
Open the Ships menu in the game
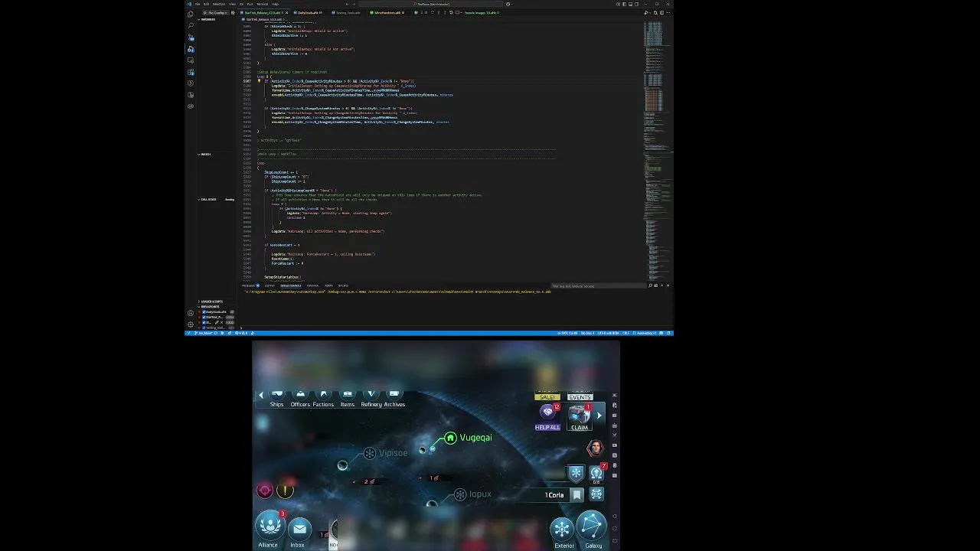[x=276, y=398]
